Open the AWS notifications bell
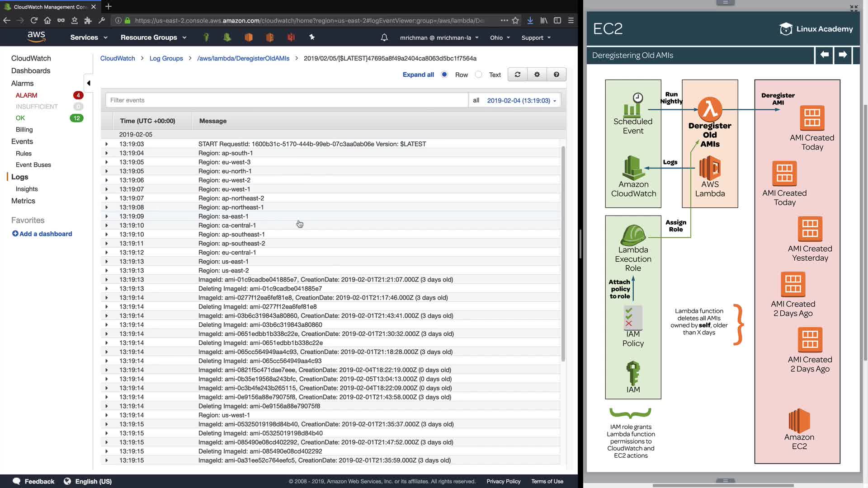The width and height of the screenshot is (868, 488). point(384,38)
